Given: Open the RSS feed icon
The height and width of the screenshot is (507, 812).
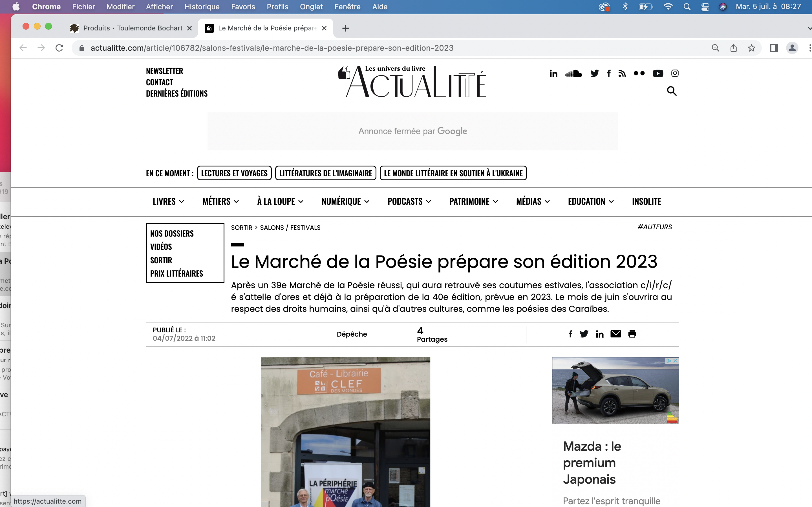Looking at the screenshot, I should (x=622, y=74).
